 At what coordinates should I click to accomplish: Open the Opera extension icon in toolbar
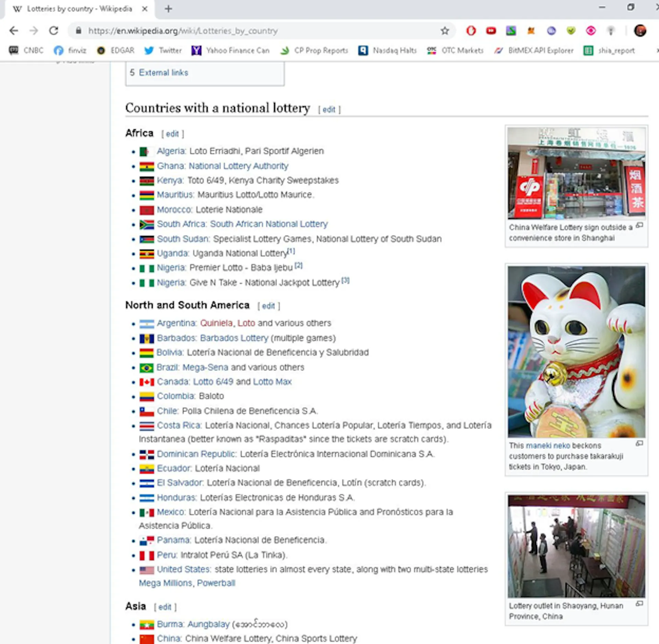471,31
